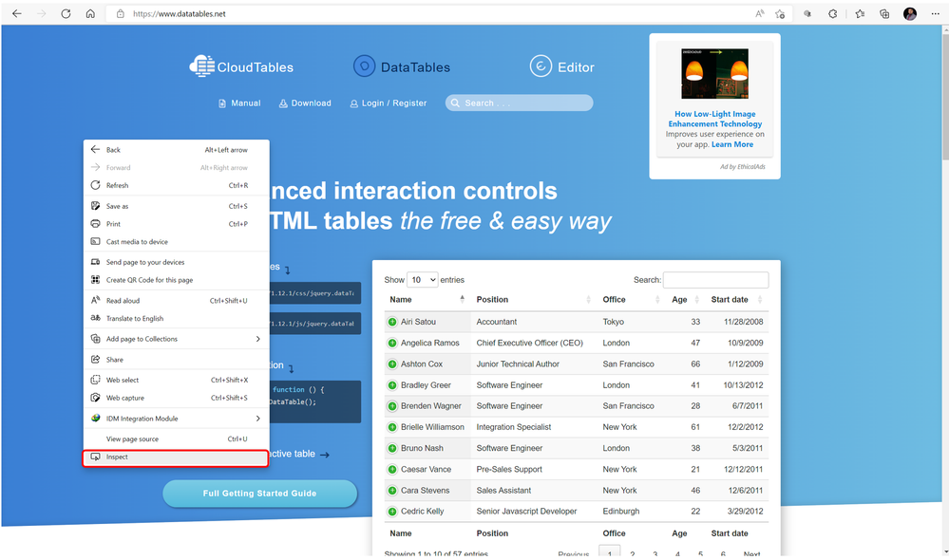
Task: Select Print from the context menu
Action: [x=176, y=224]
